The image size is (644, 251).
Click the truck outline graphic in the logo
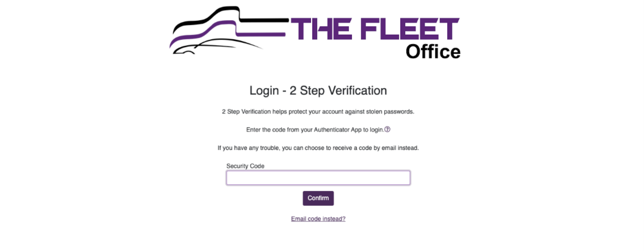[229, 30]
